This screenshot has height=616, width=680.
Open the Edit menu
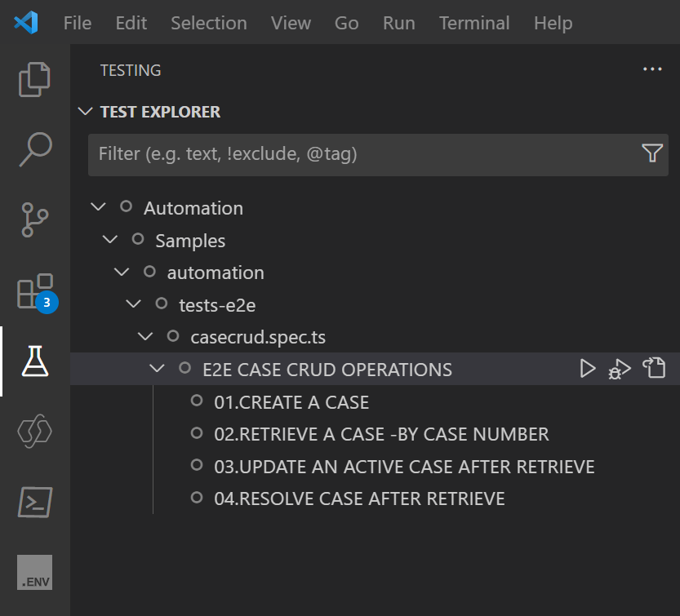coord(131,23)
